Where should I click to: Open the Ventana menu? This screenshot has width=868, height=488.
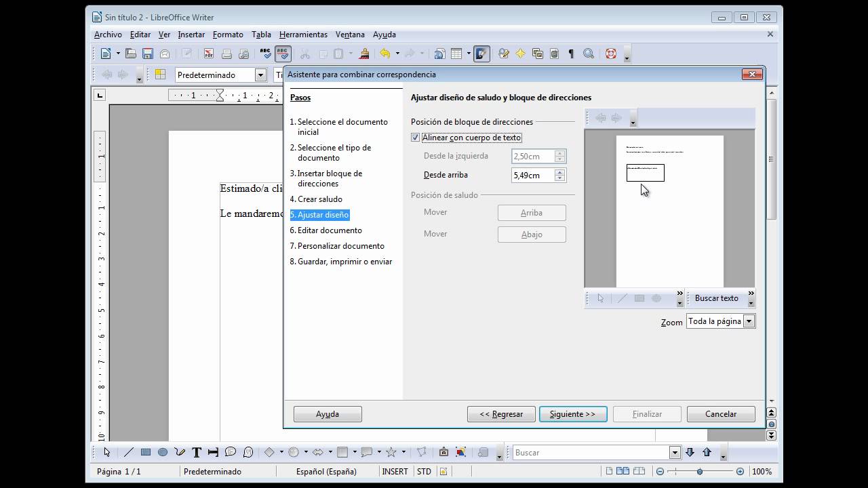[350, 35]
